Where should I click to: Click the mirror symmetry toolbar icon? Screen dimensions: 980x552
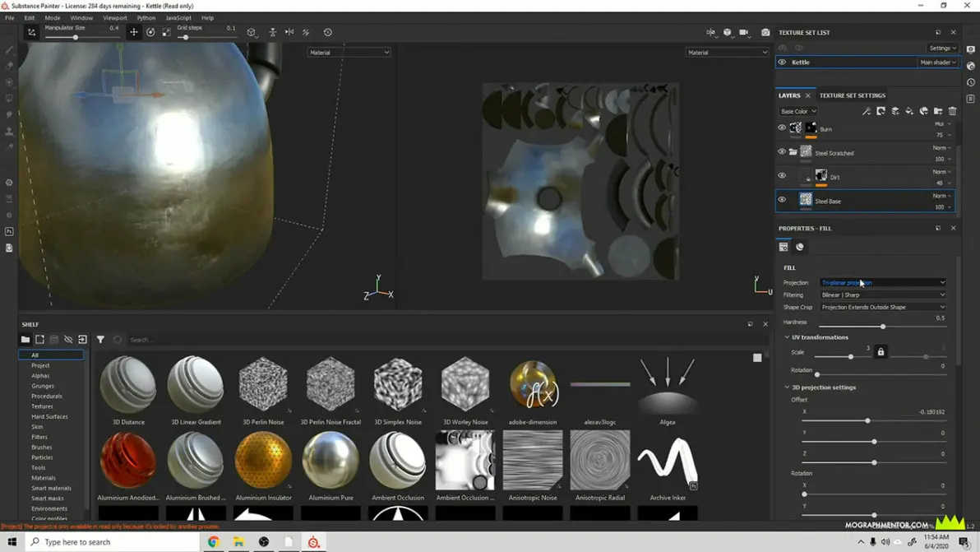(289, 32)
